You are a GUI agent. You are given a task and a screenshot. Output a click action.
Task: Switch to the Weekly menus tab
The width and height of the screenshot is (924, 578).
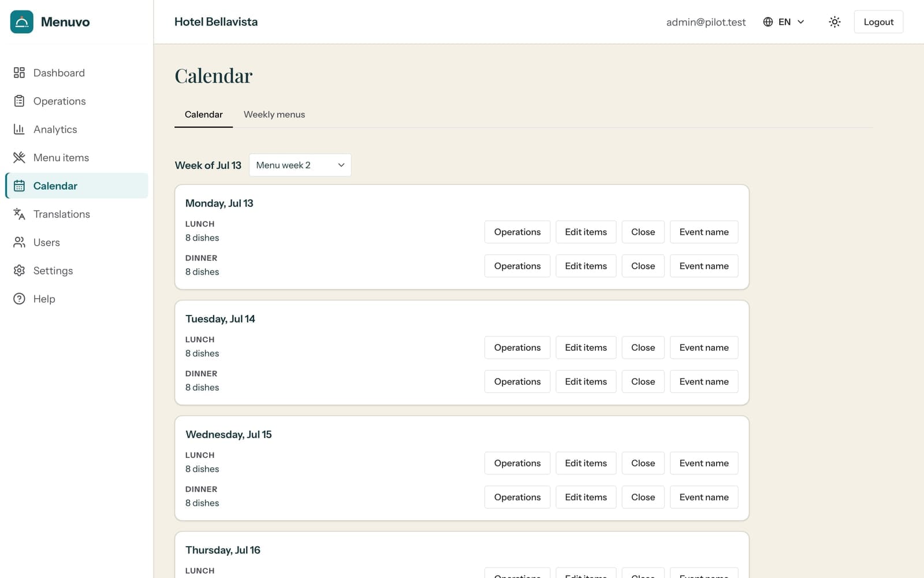(274, 114)
